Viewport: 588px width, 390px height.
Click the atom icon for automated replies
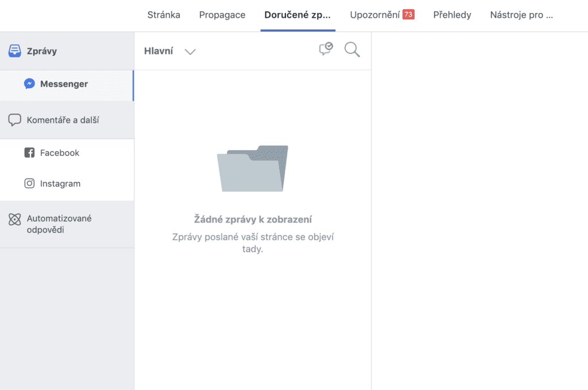tap(15, 219)
